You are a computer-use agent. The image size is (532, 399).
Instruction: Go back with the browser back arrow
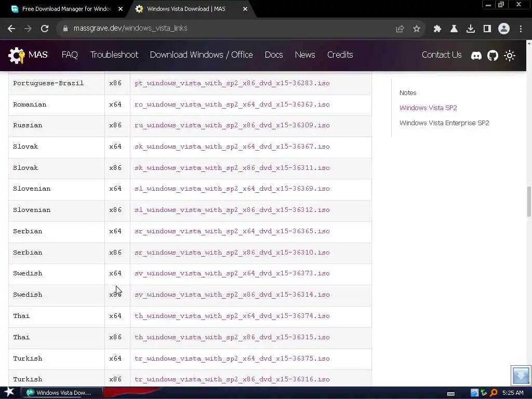coord(11,29)
